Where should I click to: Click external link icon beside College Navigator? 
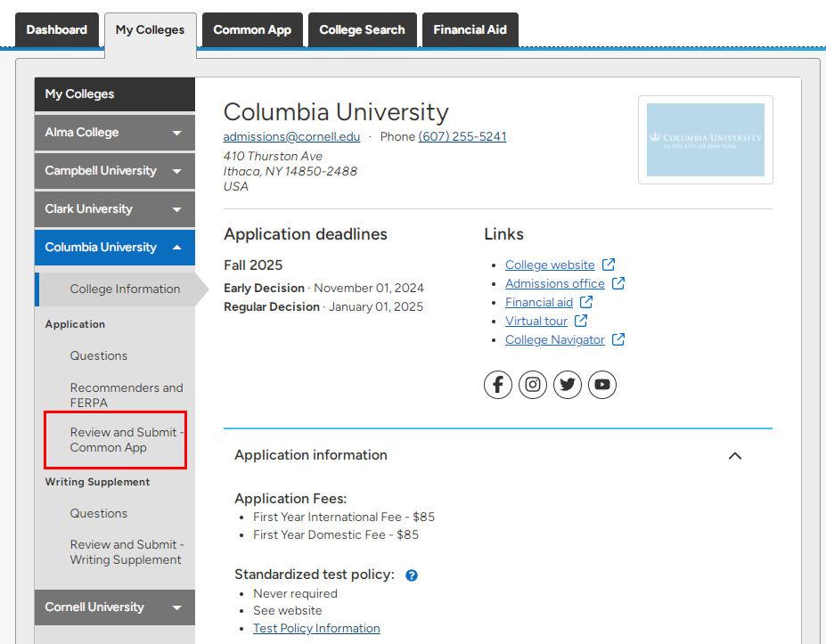point(618,339)
